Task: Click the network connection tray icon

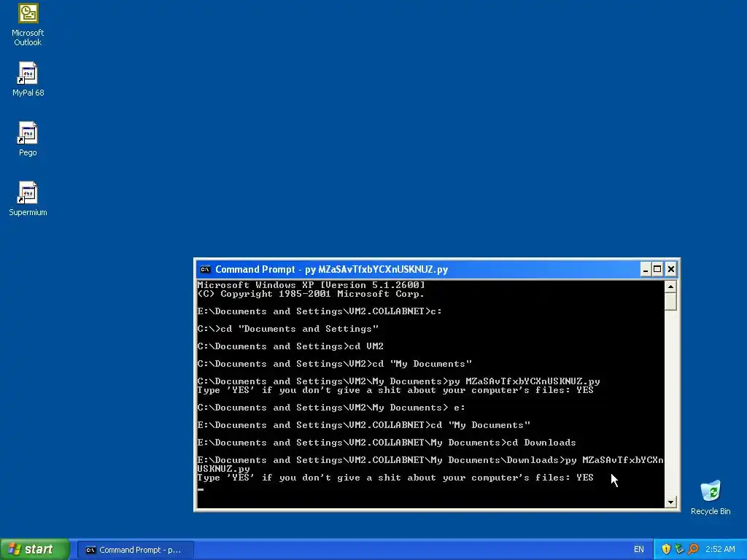Action: point(679,549)
